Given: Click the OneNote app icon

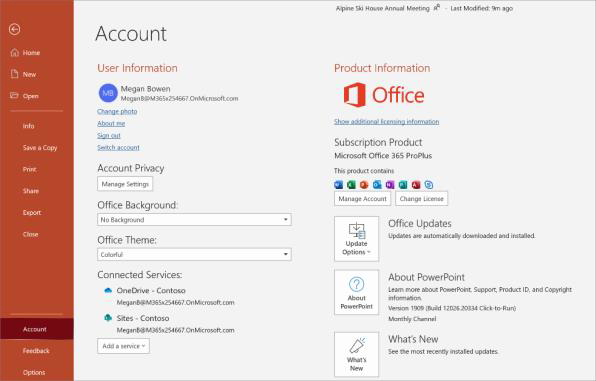Looking at the screenshot, I should [x=390, y=185].
